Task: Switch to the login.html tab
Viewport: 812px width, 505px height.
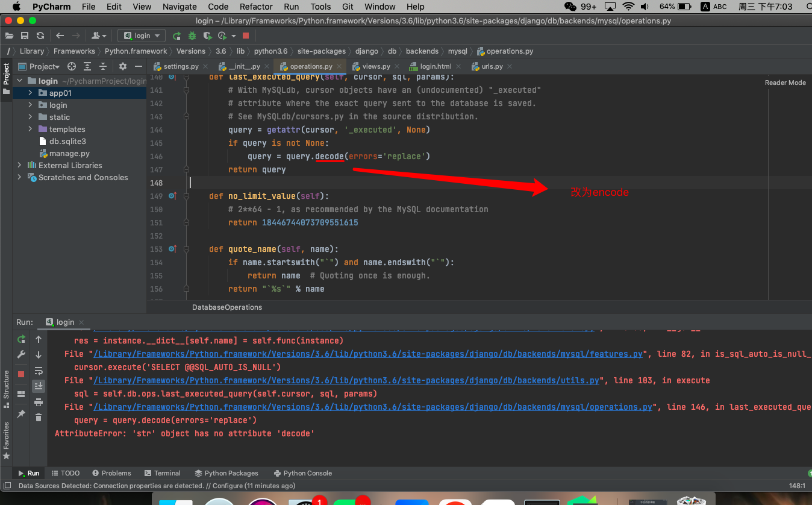Action: (435, 66)
